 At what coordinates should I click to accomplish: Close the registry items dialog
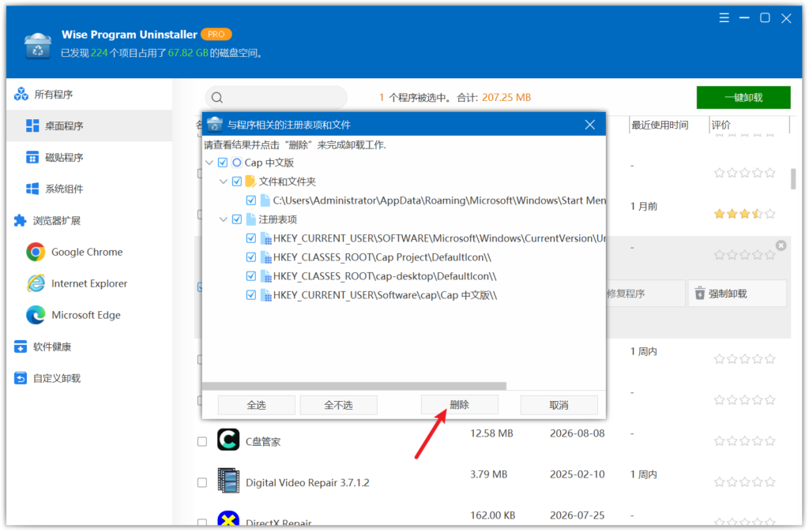point(589,125)
